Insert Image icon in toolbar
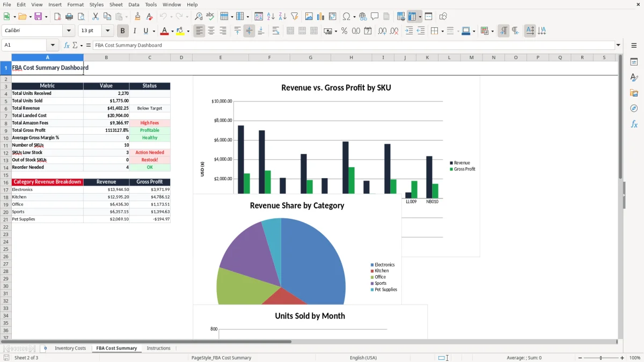The width and height of the screenshot is (644, 362). 309,17
